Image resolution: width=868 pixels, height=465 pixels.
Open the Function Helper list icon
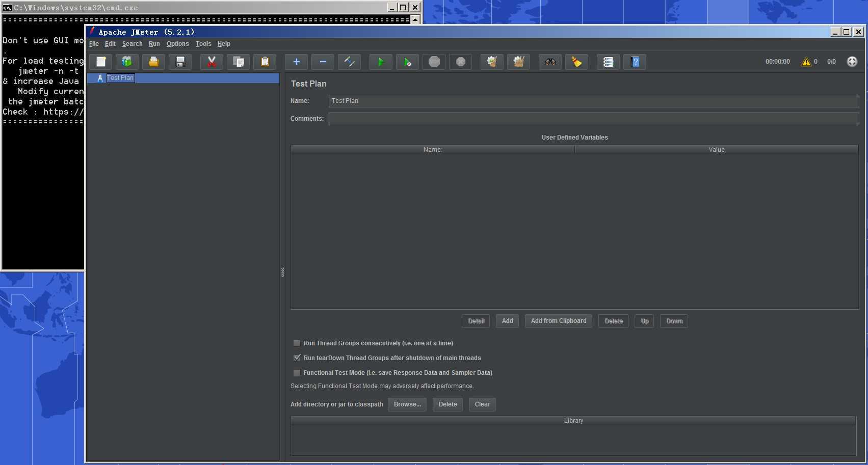(608, 62)
